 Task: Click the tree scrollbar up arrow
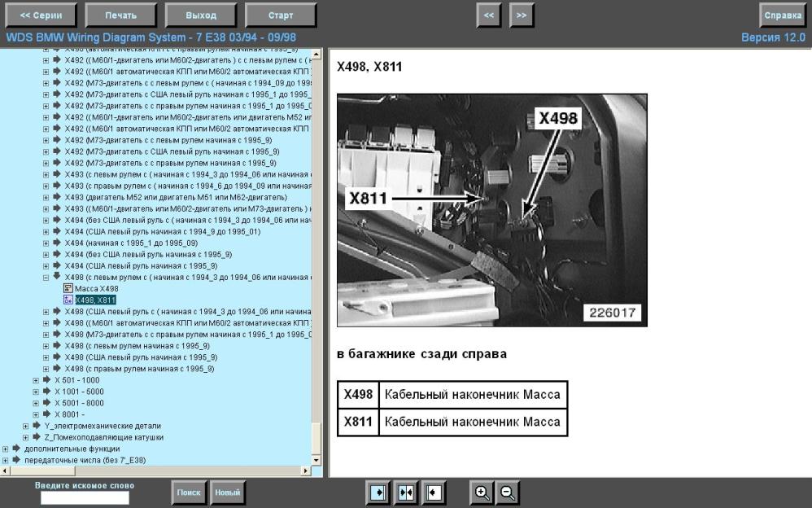click(x=317, y=54)
